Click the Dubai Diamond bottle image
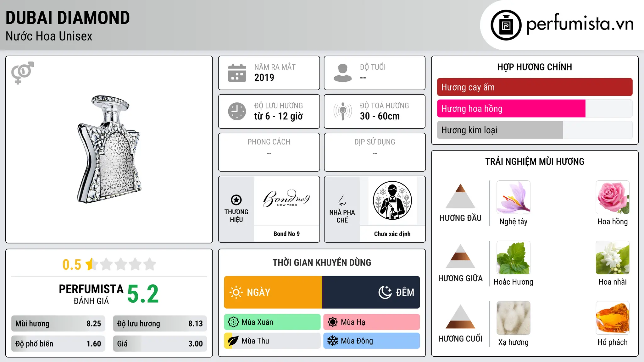The image size is (644, 362). pyautogui.click(x=109, y=149)
